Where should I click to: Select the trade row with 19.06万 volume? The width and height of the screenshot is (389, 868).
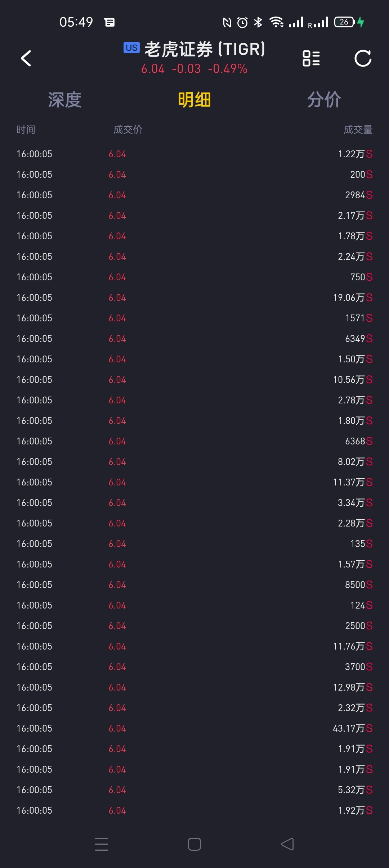coord(194,298)
